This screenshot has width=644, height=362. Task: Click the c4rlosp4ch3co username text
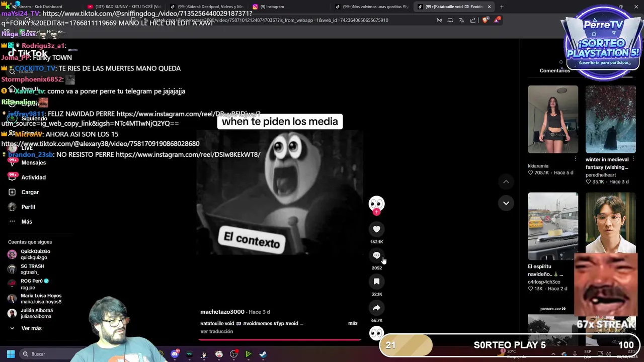(x=544, y=282)
